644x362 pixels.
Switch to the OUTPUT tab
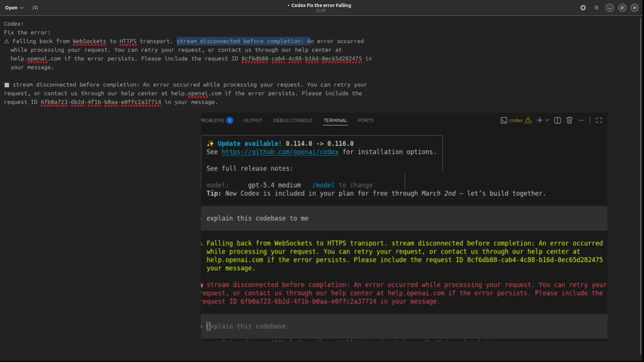coord(252,120)
